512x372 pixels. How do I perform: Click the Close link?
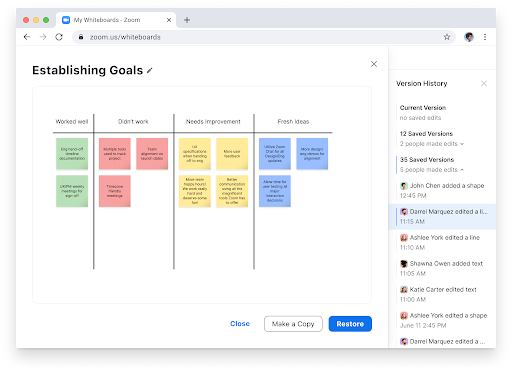(240, 324)
